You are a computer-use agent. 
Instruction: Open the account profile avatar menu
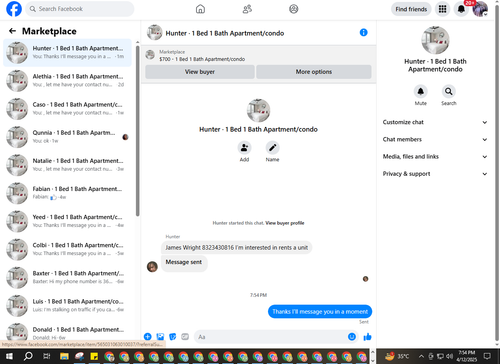coord(480,9)
